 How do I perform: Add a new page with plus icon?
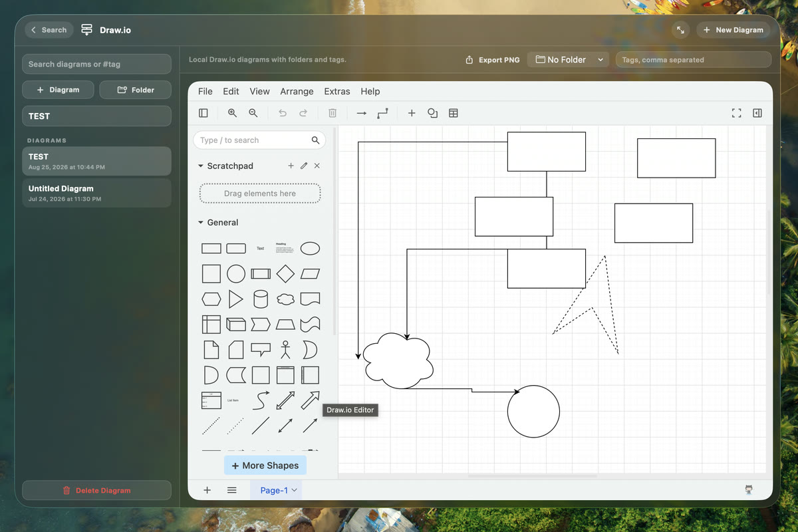coord(207,490)
